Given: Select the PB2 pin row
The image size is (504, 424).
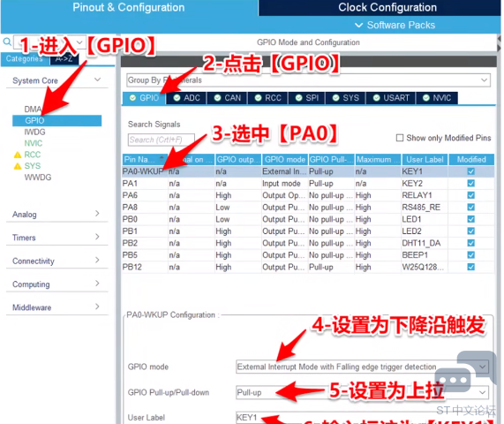Looking at the screenshot, I should click(308, 243).
